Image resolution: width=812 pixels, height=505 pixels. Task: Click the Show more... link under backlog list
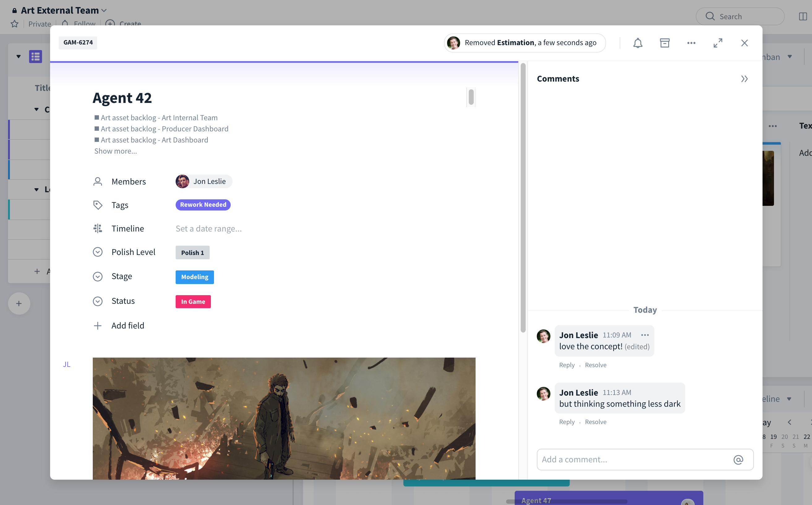pyautogui.click(x=115, y=151)
